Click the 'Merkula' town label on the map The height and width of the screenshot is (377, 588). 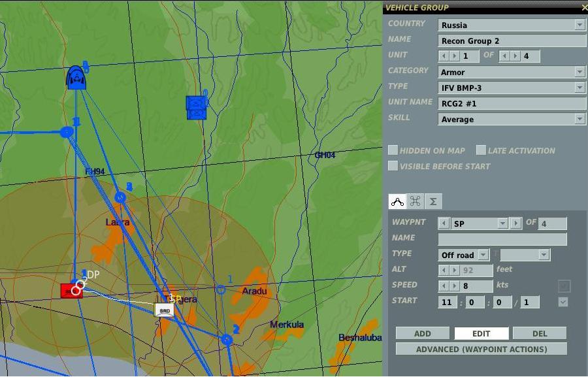[x=287, y=325]
